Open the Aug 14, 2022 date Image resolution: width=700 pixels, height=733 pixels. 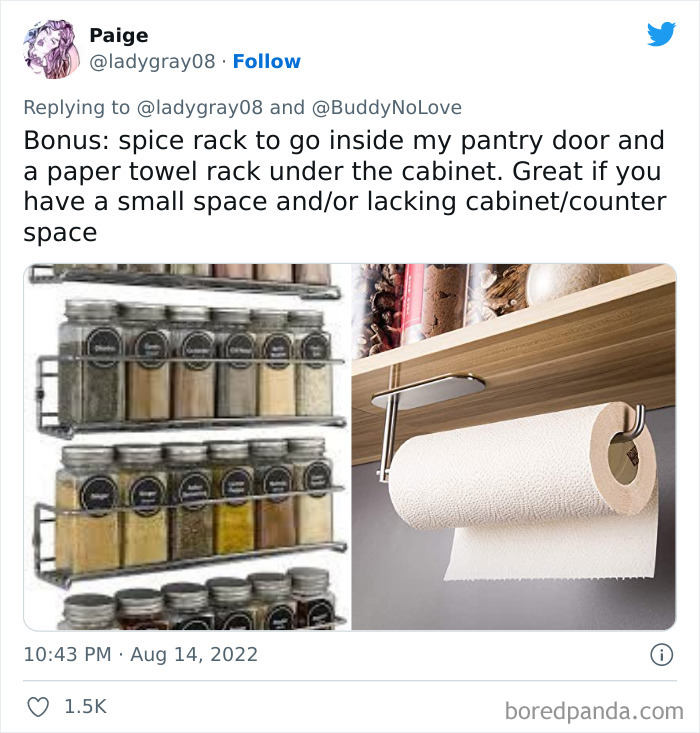click(194, 654)
